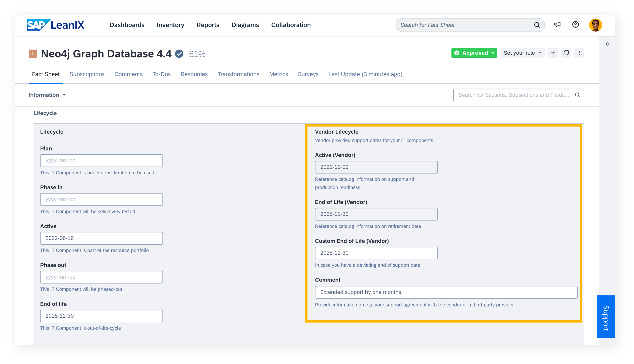Open the Approved status dropdown
This screenshot has width=634, height=364.
[474, 53]
